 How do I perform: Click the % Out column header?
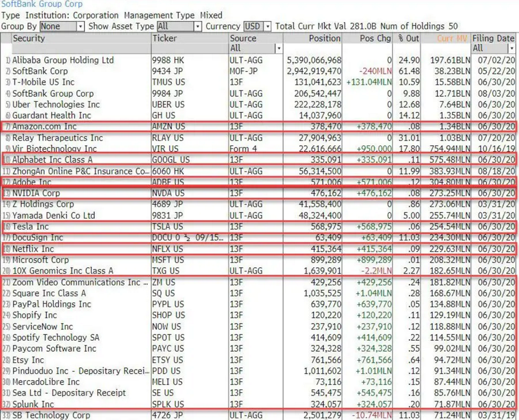click(x=408, y=38)
